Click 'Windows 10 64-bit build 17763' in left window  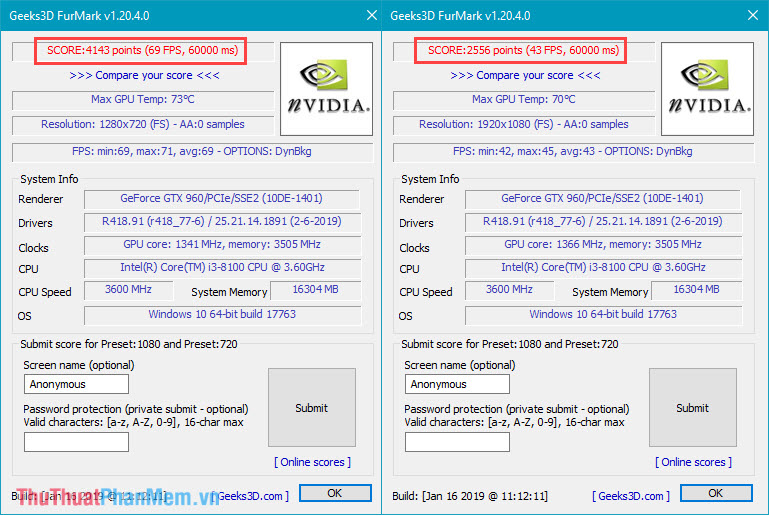[x=222, y=314]
